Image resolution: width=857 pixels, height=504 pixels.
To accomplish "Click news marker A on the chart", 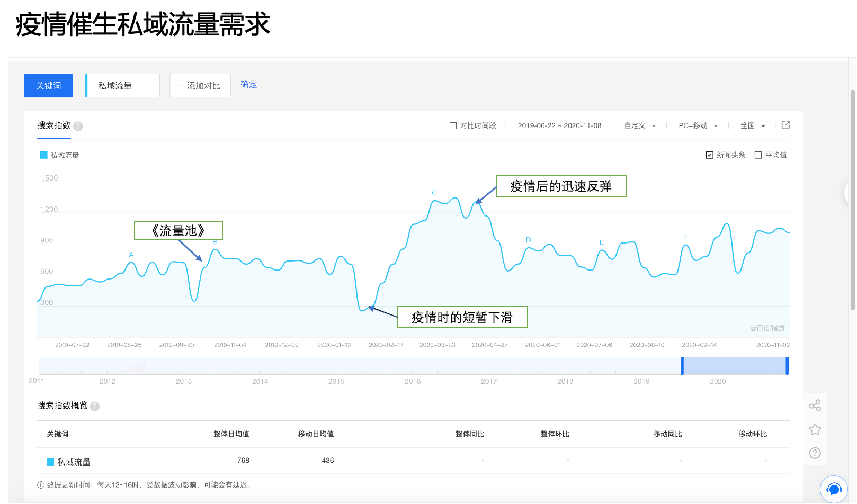I will point(131,255).
